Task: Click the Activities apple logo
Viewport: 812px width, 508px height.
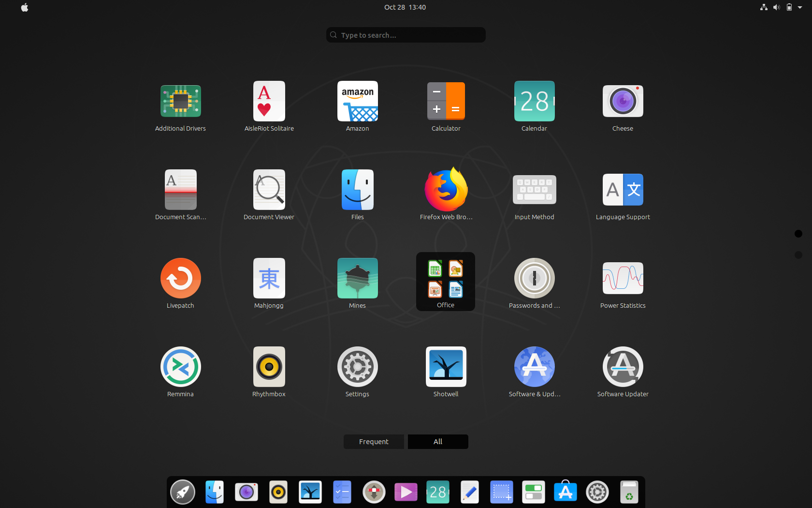Action: click(25, 7)
